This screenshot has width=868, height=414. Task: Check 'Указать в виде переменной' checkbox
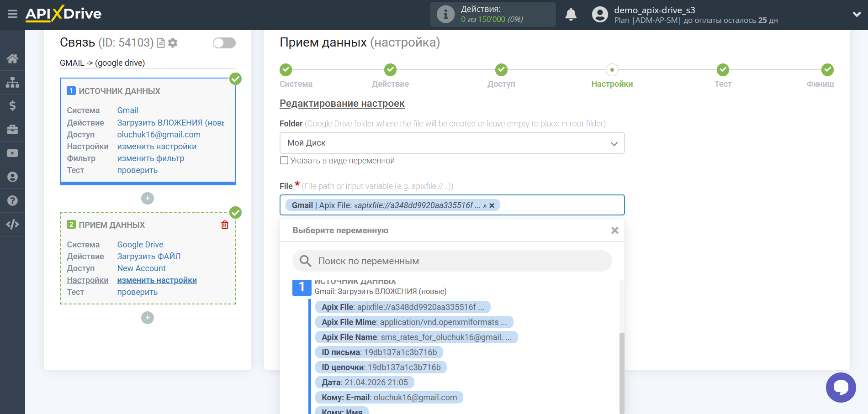point(284,160)
